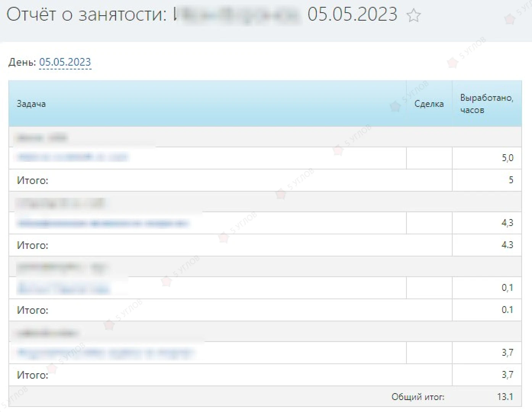
Task: Click the first Итого subtotal row label
Action: [x=32, y=180]
